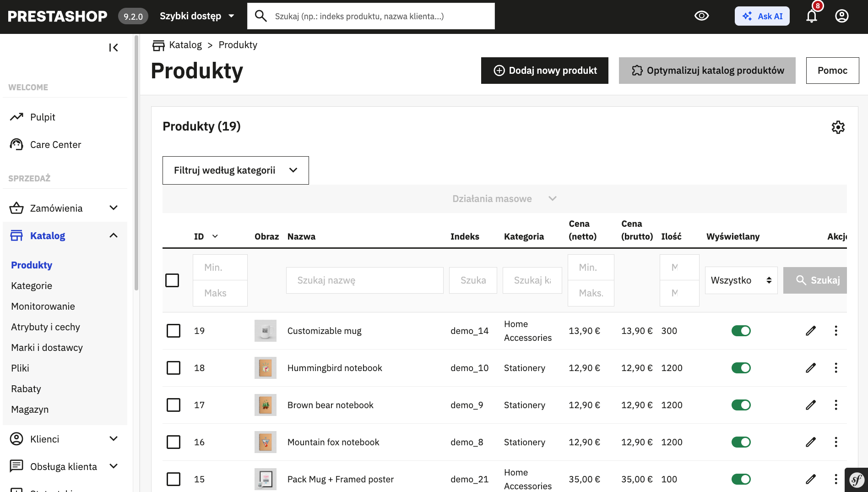Edit the Hummingbird notebook product
The height and width of the screenshot is (492, 868).
tap(811, 368)
